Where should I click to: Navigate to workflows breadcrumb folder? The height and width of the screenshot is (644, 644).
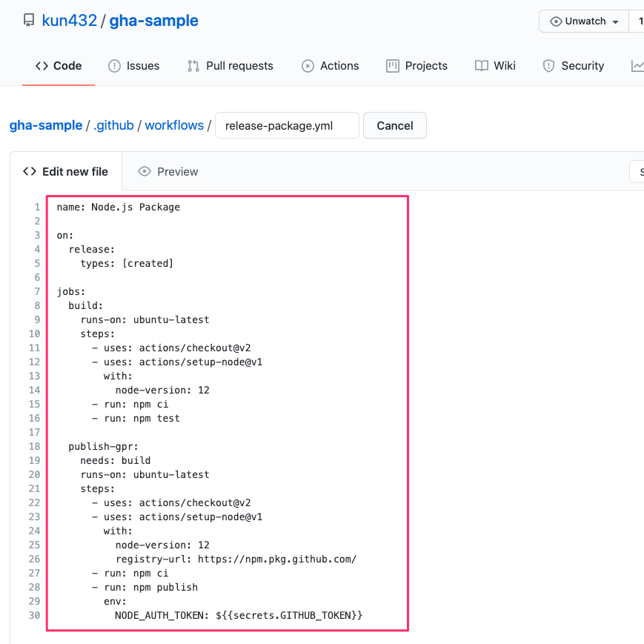pos(174,125)
